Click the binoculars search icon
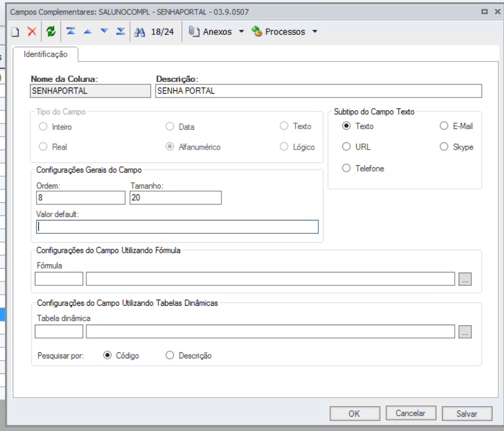504x431 pixels. pyautogui.click(x=140, y=32)
